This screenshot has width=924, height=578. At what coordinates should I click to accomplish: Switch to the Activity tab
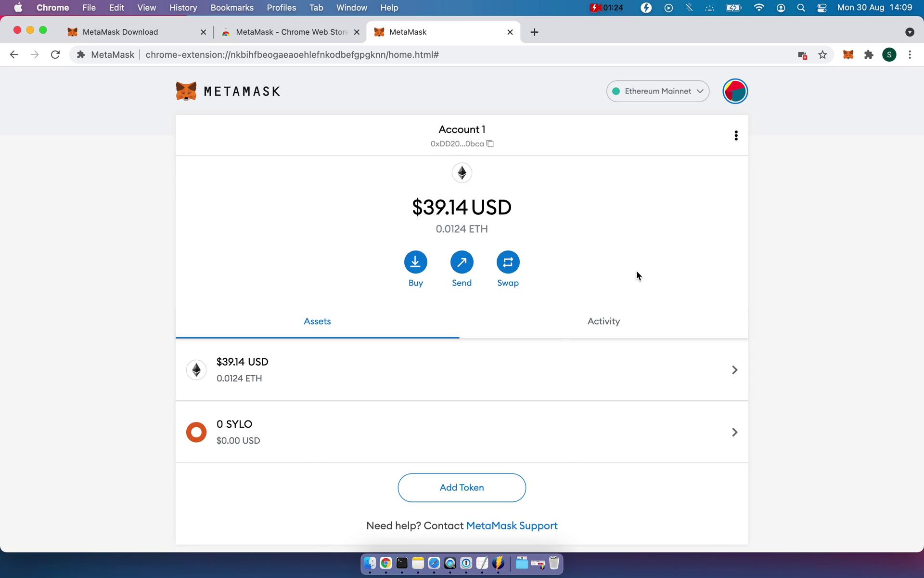pos(603,321)
